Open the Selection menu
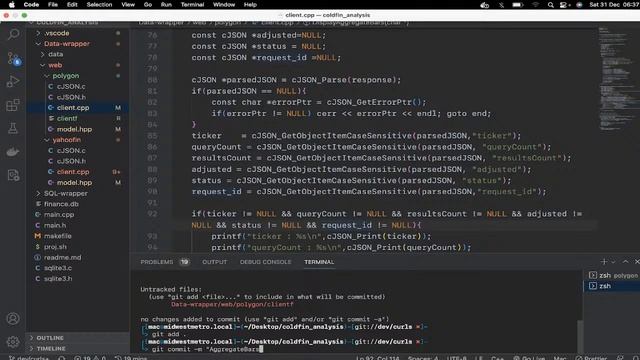 click(99, 5)
